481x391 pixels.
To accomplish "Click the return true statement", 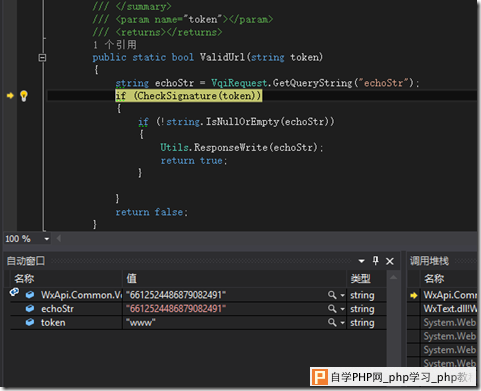I will coord(194,161).
